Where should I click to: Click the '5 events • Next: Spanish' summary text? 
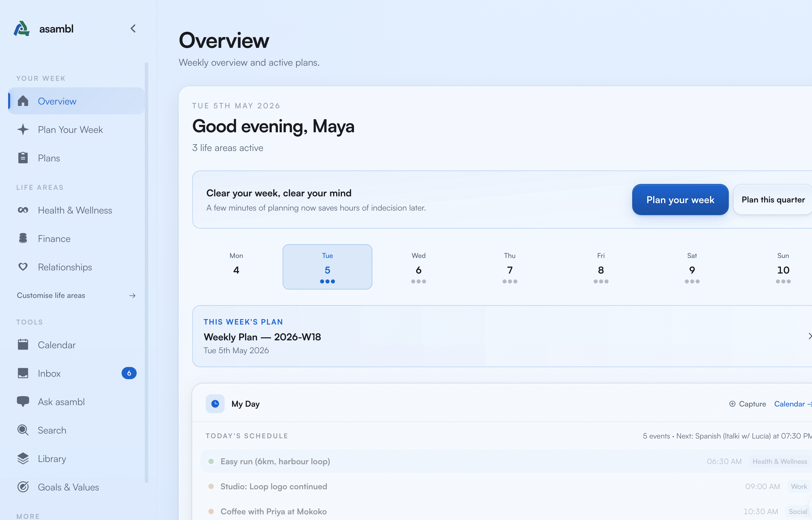(x=727, y=436)
